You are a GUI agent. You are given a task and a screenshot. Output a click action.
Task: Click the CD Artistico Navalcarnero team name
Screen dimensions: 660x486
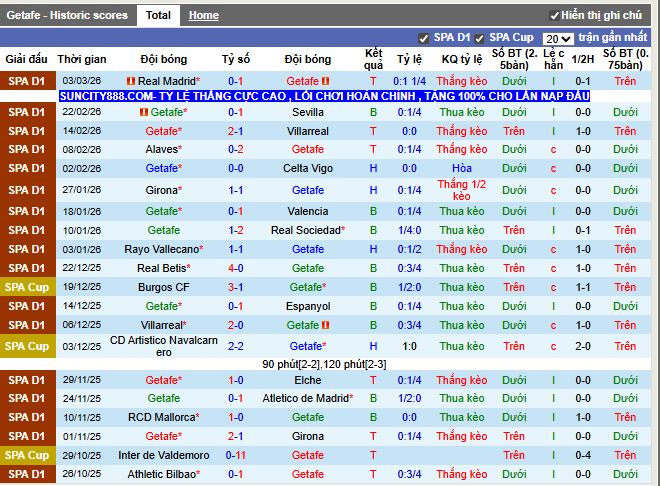[x=164, y=346]
